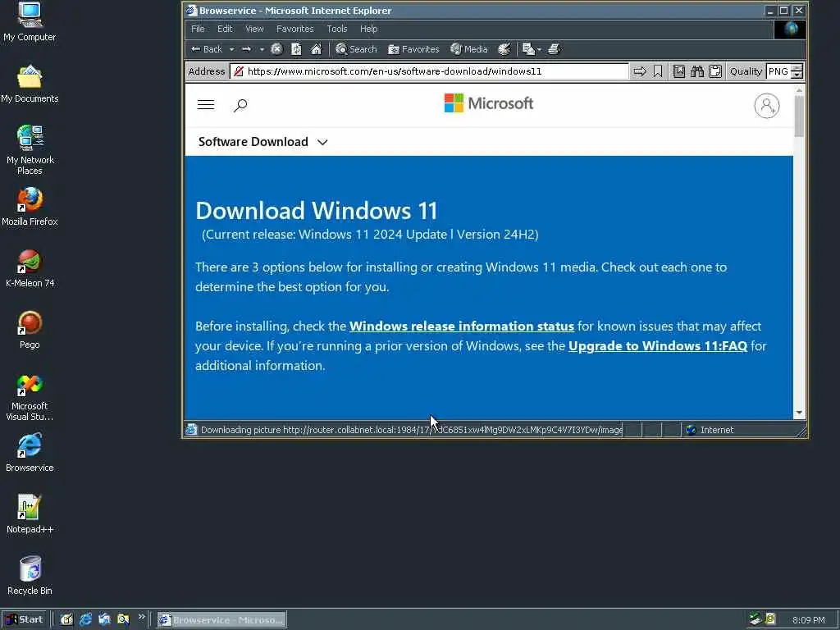Select the Browservice desktop shortcut
The image size is (840, 630).
pyautogui.click(x=30, y=453)
